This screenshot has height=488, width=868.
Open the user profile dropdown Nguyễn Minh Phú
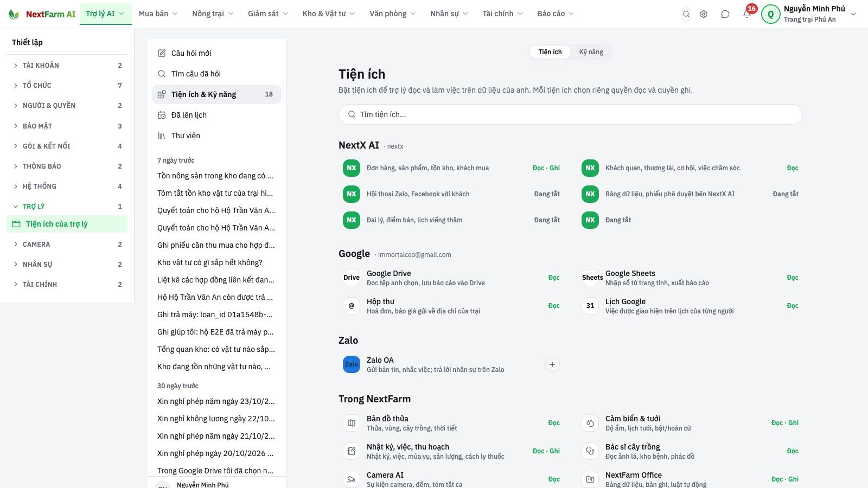point(809,14)
